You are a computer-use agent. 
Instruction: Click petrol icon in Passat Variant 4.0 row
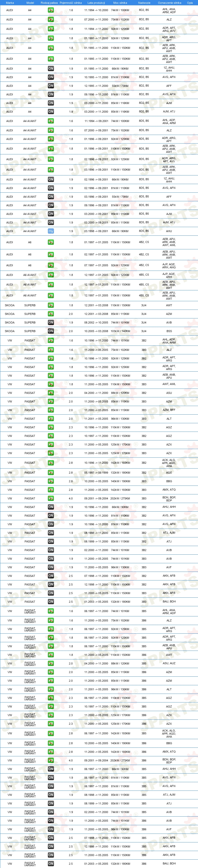click(51, 760)
